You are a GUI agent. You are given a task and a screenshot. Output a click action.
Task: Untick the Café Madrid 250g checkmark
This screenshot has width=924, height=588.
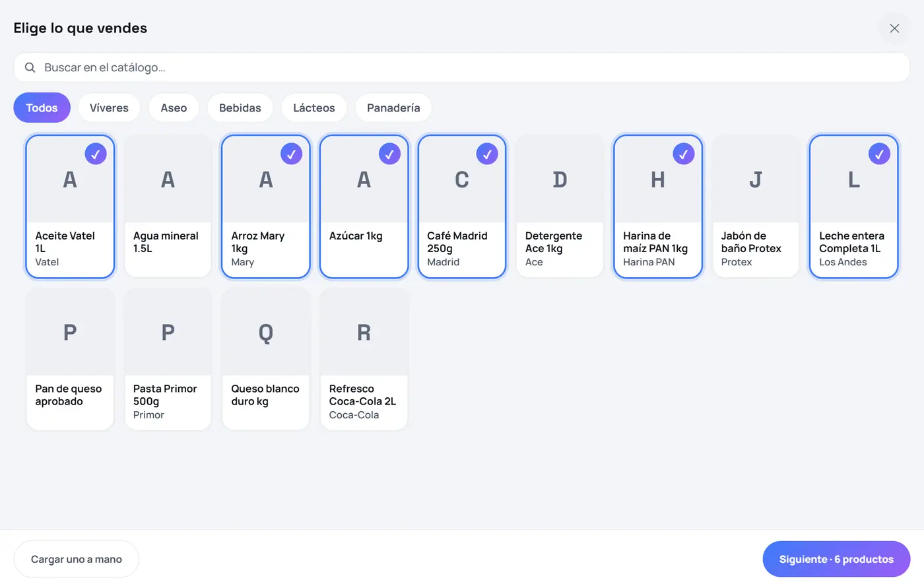pos(487,154)
